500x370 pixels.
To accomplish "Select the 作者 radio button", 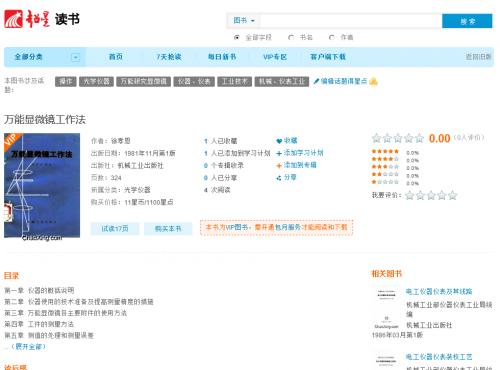I will click(x=331, y=37).
